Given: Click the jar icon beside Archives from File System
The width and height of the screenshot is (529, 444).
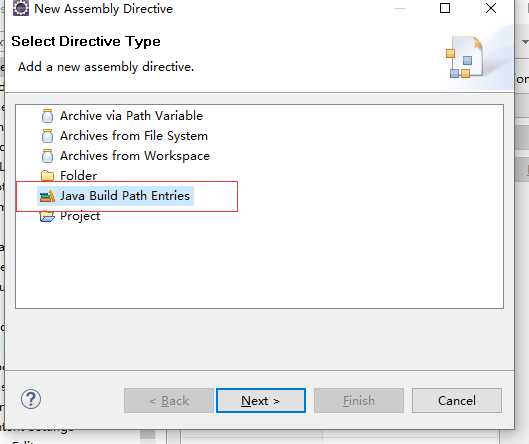Looking at the screenshot, I should pos(47,136).
